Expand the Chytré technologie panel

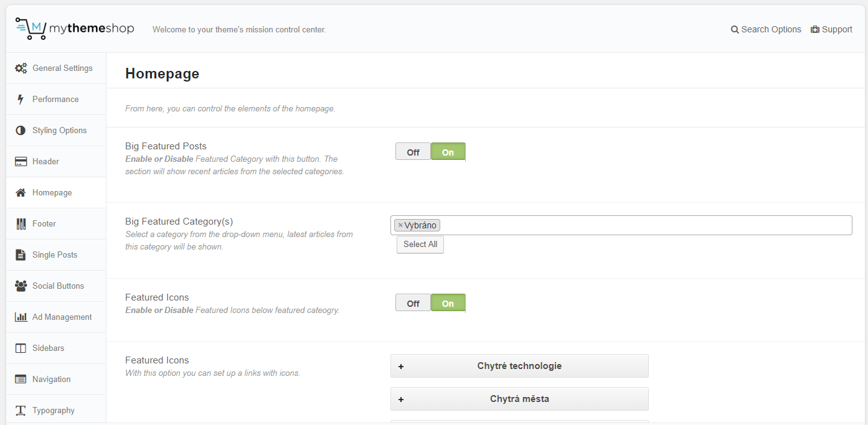point(519,366)
